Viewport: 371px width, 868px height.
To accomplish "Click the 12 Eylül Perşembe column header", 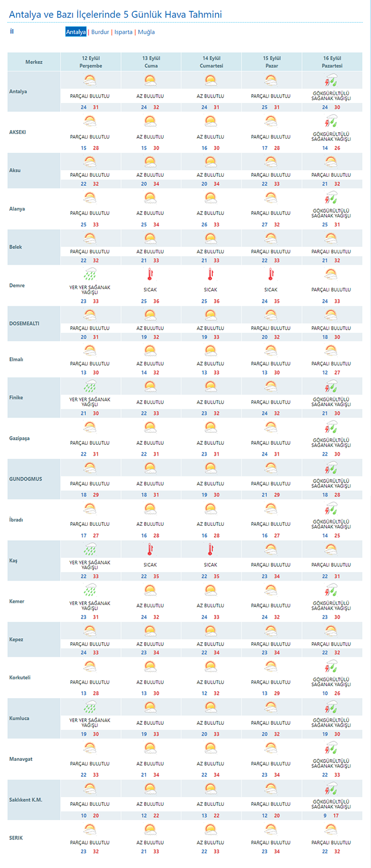I will pos(91,62).
